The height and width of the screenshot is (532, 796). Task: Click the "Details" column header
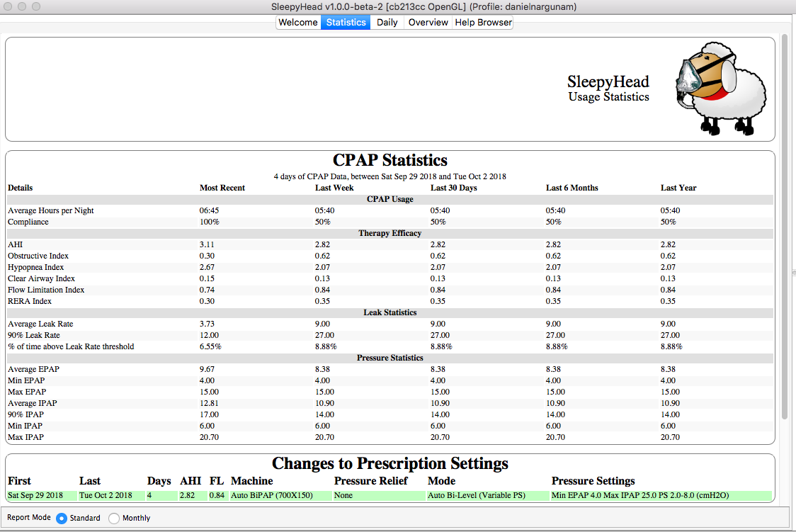pyautogui.click(x=21, y=188)
